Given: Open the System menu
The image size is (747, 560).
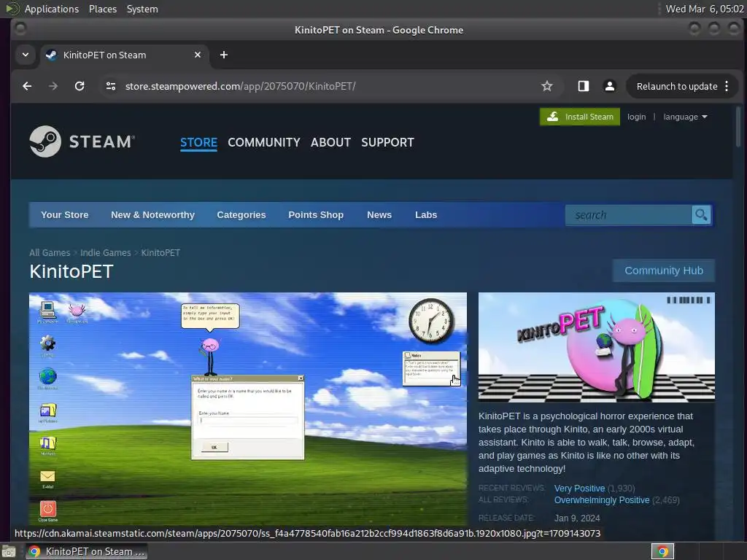Looking at the screenshot, I should (142, 9).
